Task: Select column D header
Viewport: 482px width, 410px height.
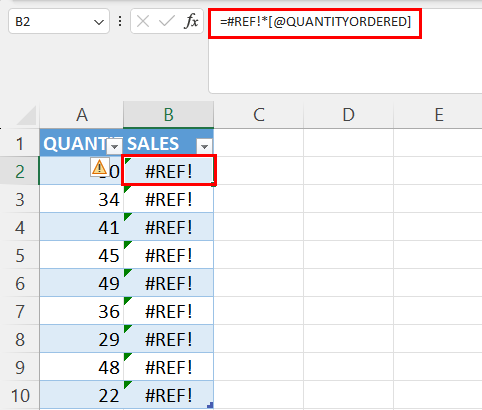Action: [349, 115]
